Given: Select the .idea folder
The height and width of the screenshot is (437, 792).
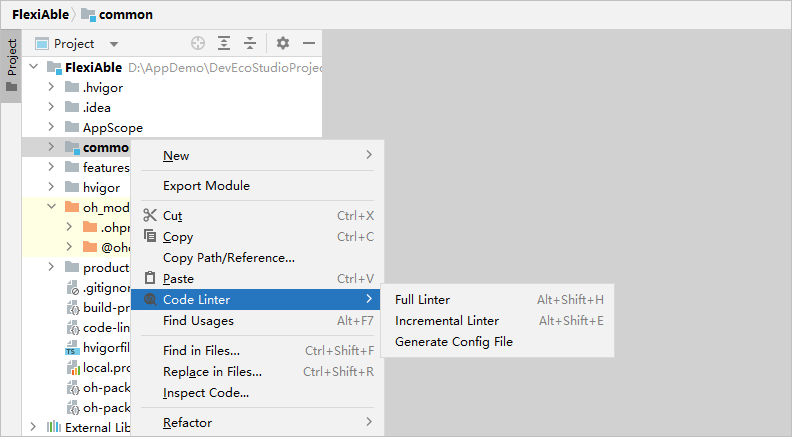Looking at the screenshot, I should coord(96,107).
